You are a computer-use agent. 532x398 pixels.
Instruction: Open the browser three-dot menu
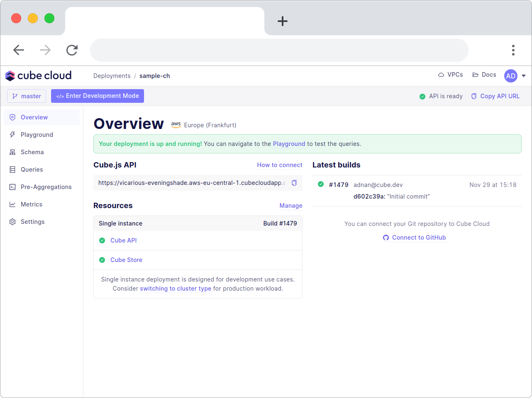[x=513, y=50]
